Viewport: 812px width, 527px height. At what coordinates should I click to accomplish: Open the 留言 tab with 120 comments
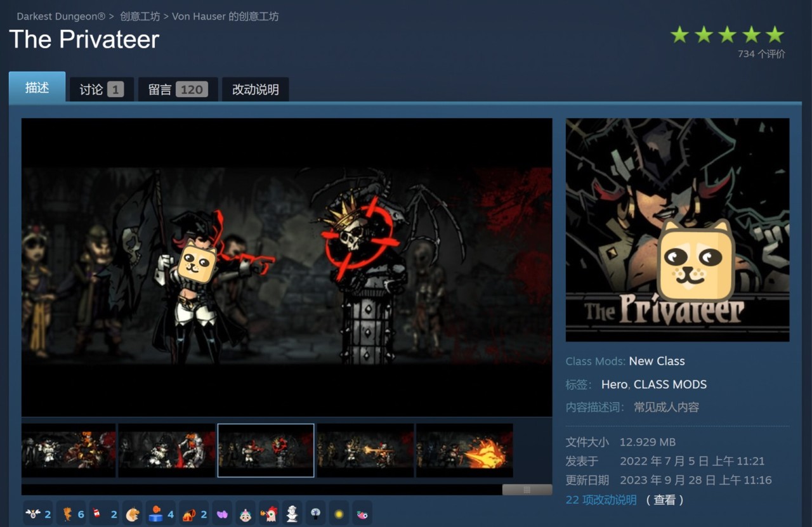pyautogui.click(x=178, y=89)
